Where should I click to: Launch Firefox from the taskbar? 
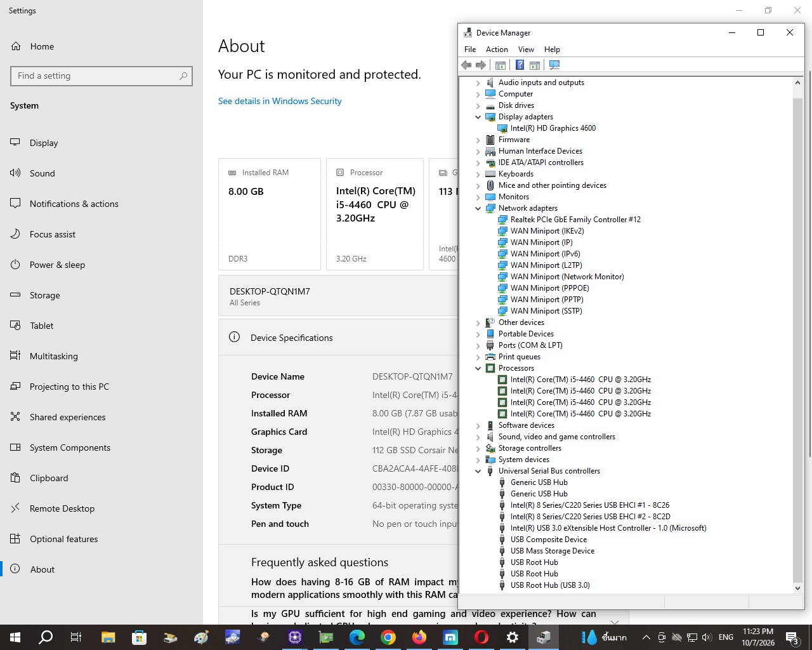[x=419, y=637]
